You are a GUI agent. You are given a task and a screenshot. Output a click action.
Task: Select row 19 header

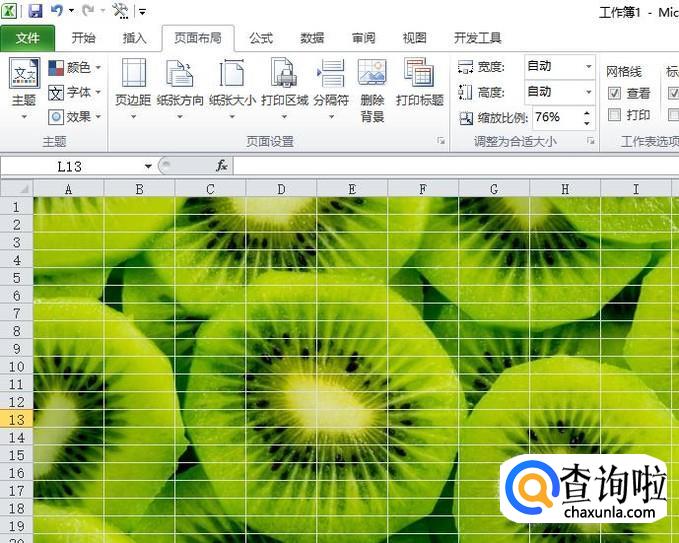pyautogui.click(x=16, y=526)
